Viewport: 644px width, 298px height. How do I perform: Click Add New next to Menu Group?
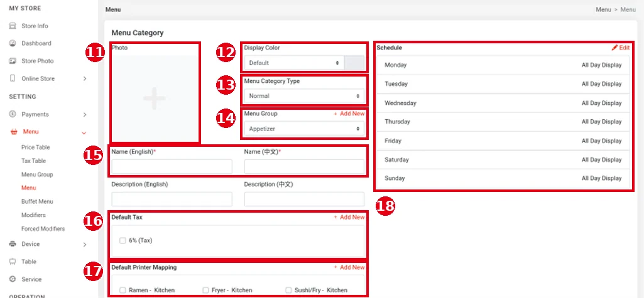pyautogui.click(x=349, y=114)
